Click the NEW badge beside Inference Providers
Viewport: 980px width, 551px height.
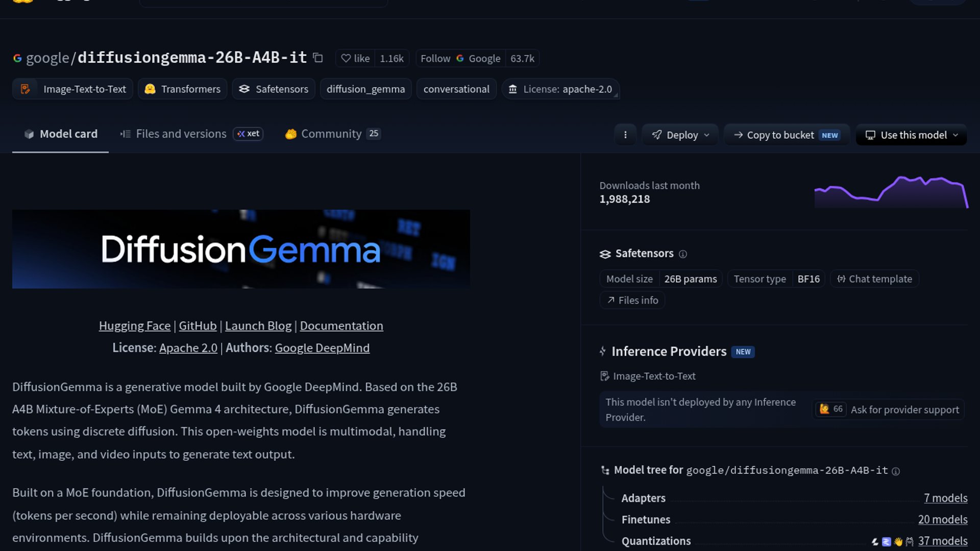click(743, 352)
